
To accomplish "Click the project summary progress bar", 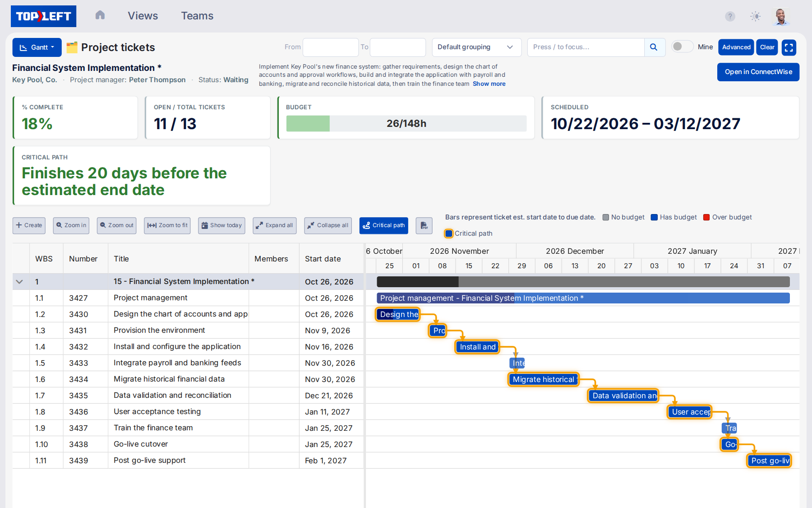I will [583, 282].
